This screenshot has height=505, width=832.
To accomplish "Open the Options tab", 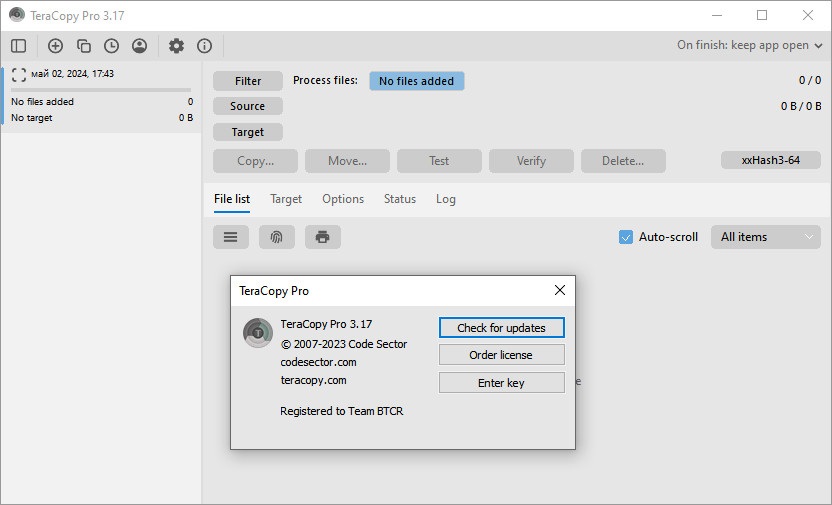I will point(343,199).
